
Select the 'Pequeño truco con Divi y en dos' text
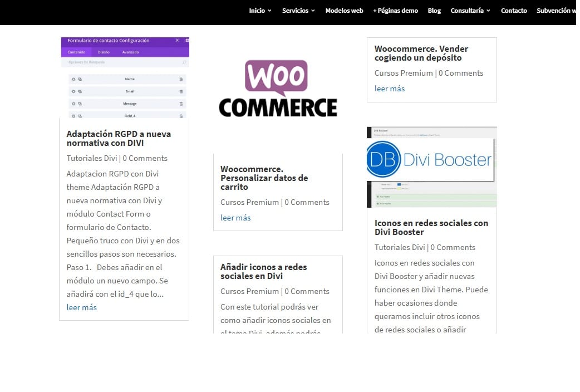123,241
